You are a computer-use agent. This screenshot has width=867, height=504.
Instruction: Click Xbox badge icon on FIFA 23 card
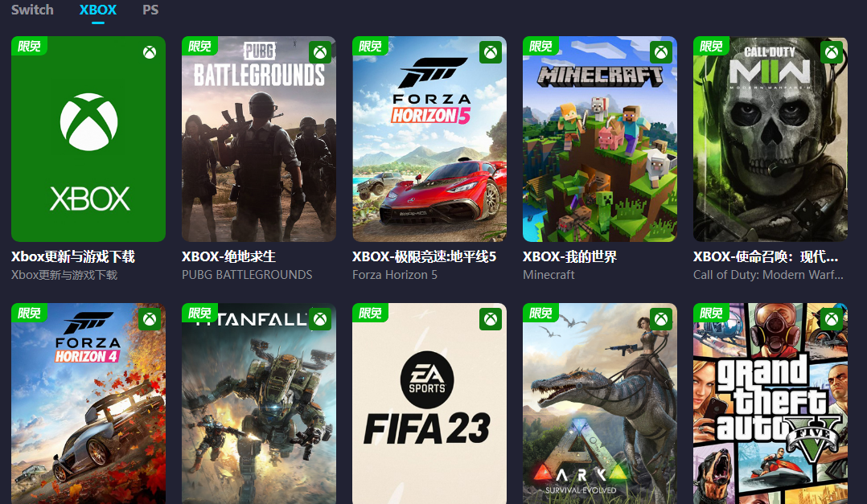click(x=491, y=319)
